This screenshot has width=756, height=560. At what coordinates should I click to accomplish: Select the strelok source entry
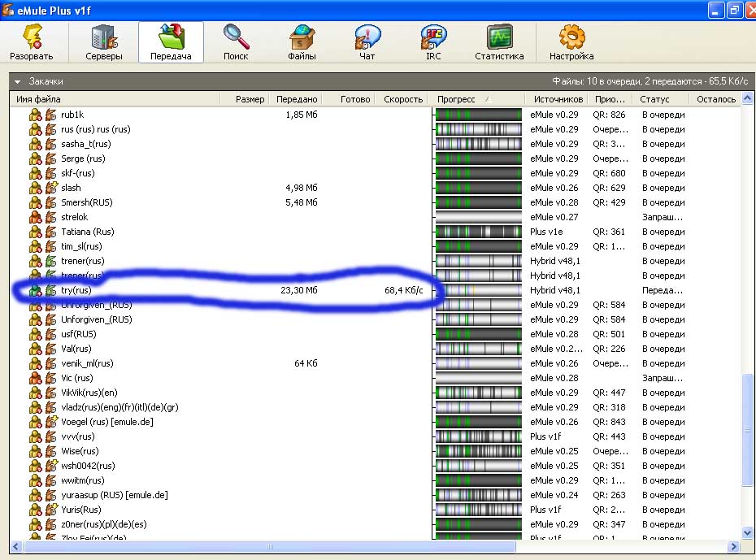[74, 217]
